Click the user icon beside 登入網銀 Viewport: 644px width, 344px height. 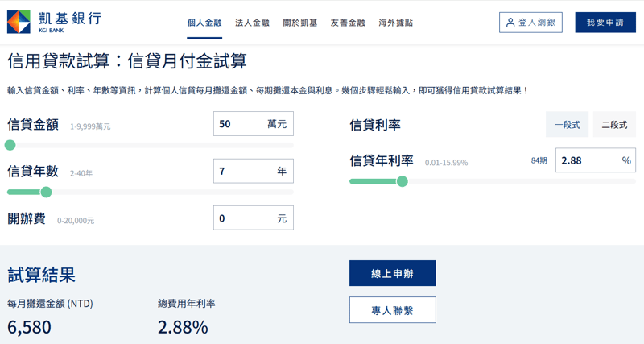tap(510, 23)
